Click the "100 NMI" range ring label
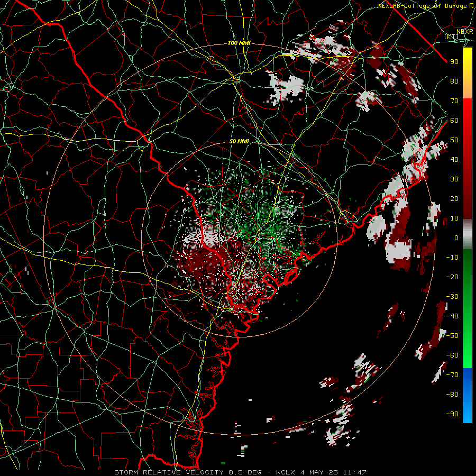This screenshot has height=476, width=476. click(239, 43)
